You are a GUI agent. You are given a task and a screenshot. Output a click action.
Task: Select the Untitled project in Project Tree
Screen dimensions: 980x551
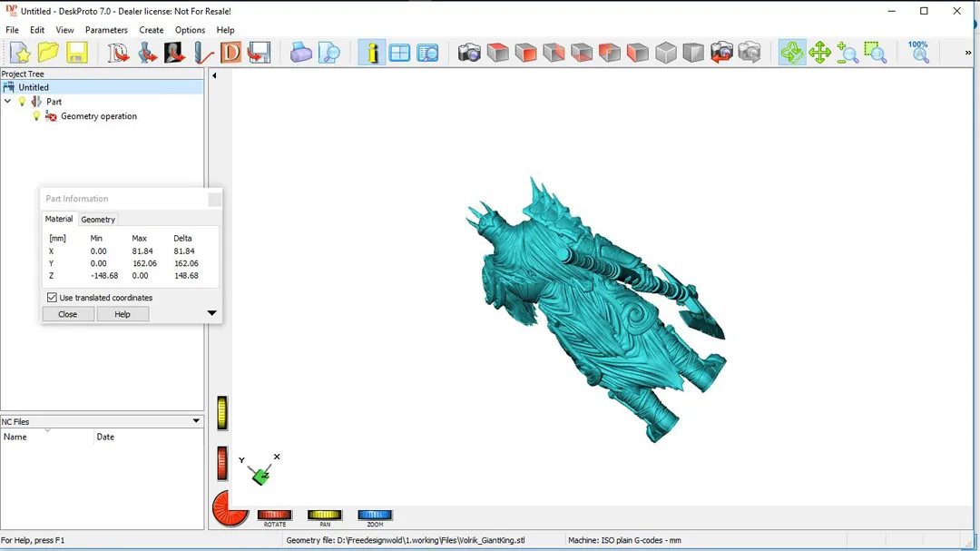[x=34, y=87]
